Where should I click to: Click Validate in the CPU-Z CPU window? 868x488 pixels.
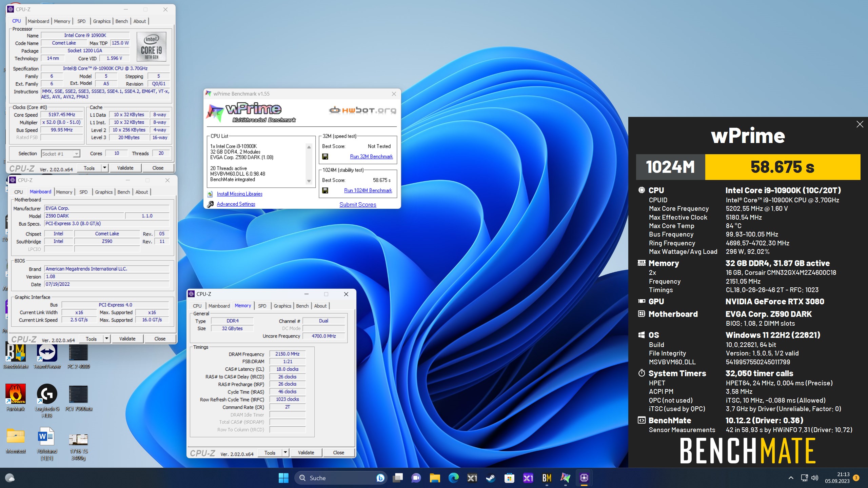[x=125, y=168]
